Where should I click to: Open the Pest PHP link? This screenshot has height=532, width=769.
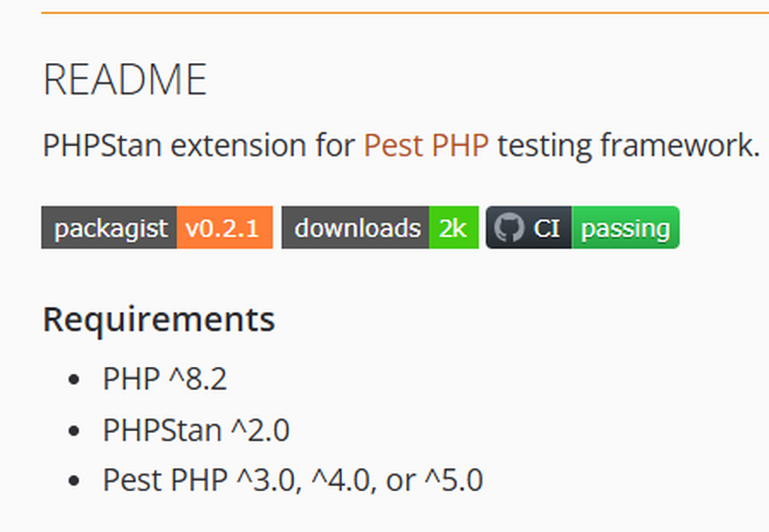pyautogui.click(x=426, y=145)
